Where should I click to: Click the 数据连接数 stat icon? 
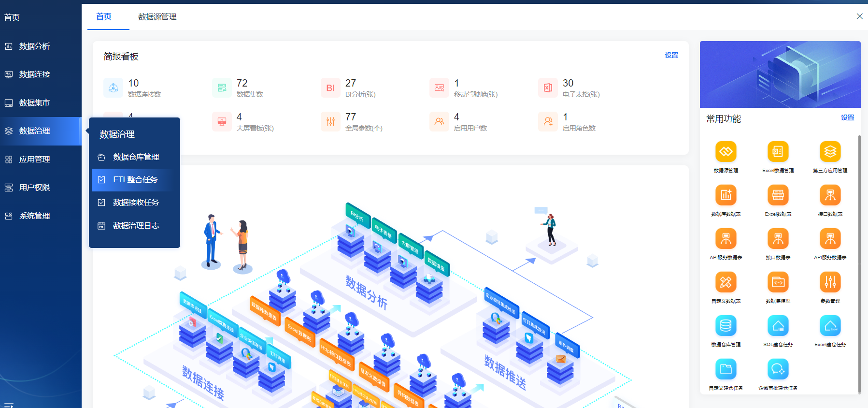click(x=114, y=88)
